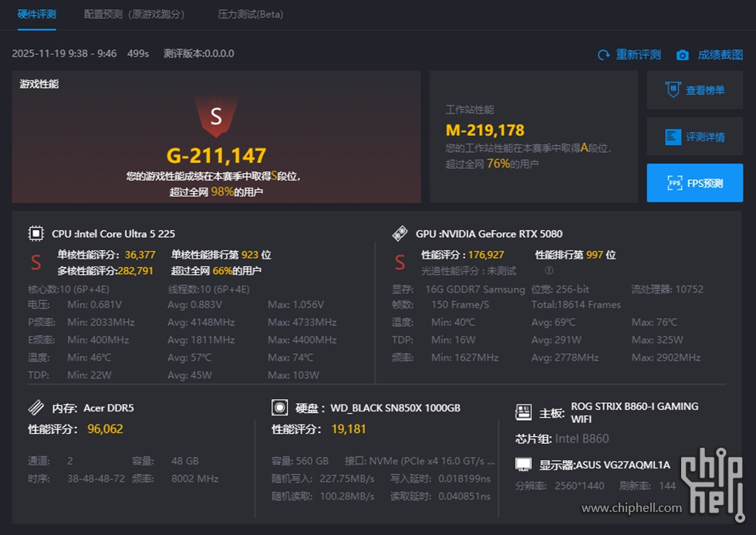
Task: Click the GPU performance score 176,927
Action: 486,255
